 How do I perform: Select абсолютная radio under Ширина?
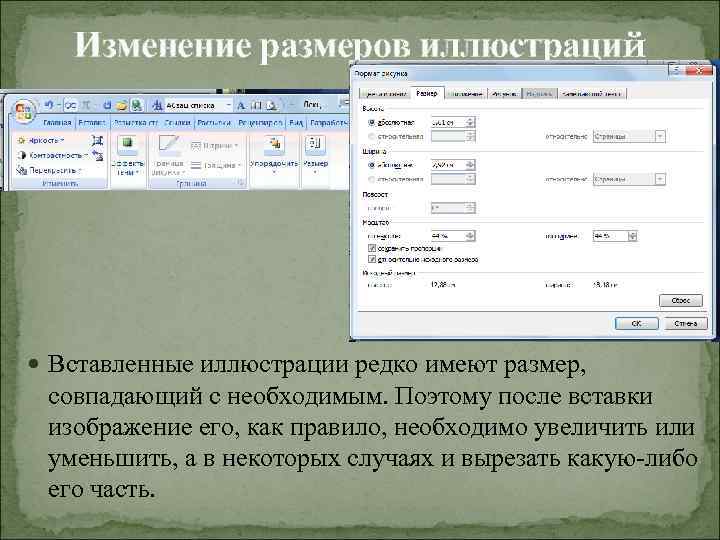372,165
